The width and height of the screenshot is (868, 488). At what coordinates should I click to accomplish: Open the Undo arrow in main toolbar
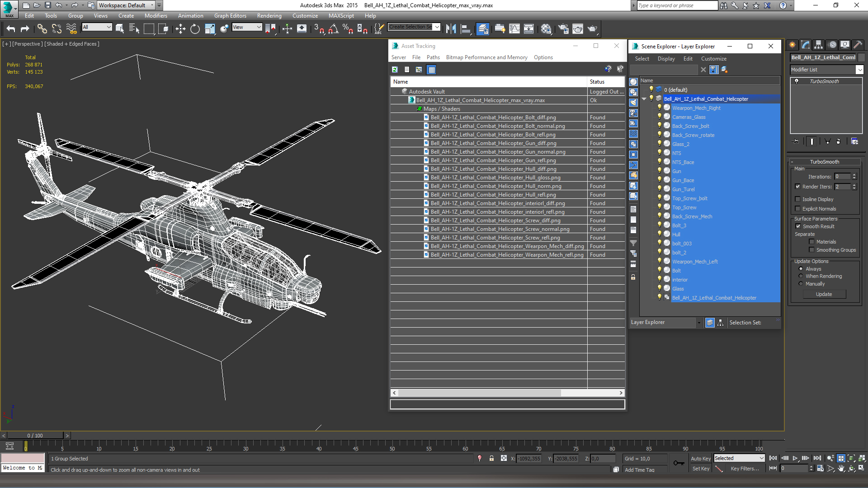pyautogui.click(x=11, y=29)
